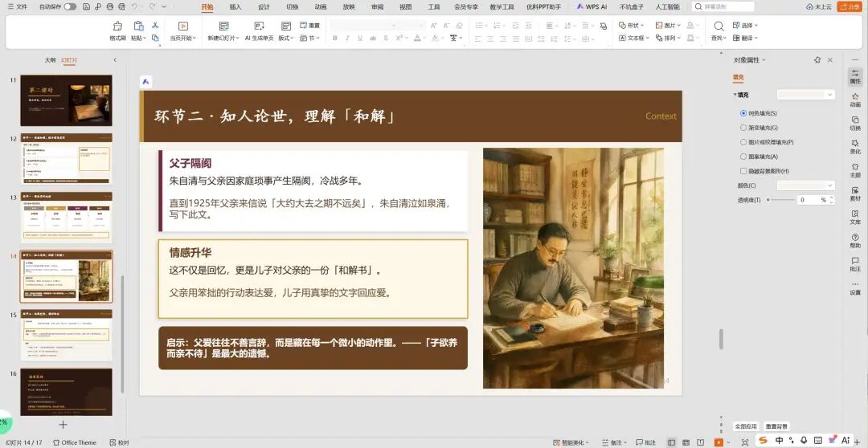Start slideshow from current page icon
The image size is (868, 448).
click(182, 26)
